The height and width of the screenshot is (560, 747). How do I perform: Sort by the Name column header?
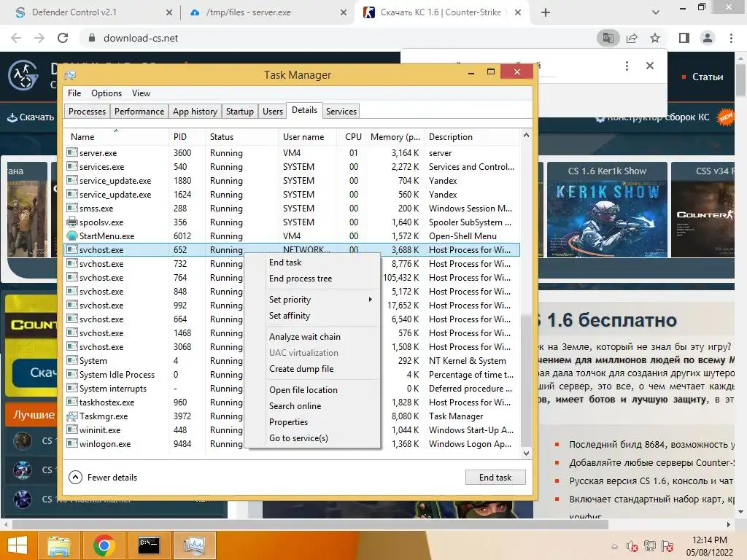pos(116,136)
